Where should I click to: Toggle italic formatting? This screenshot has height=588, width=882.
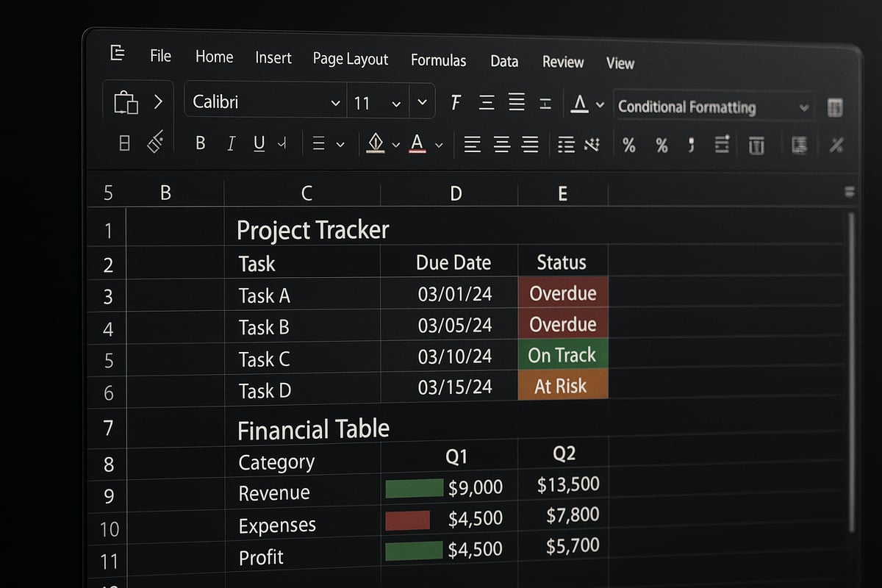point(231,144)
